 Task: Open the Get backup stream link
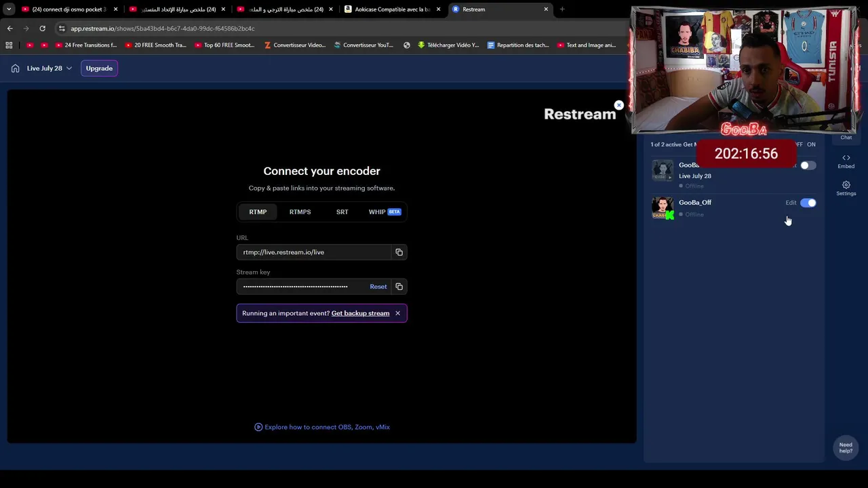point(360,313)
